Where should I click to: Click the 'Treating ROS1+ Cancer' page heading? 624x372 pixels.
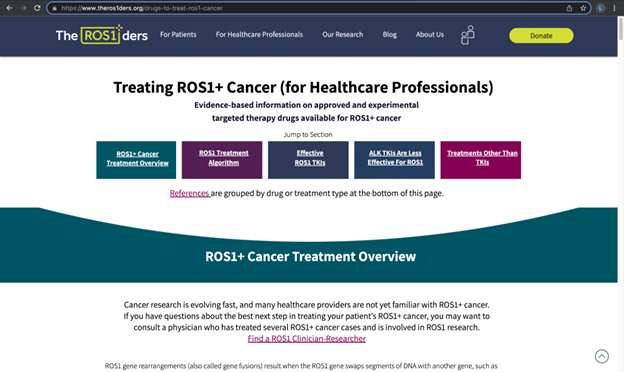pyautogui.click(x=303, y=87)
